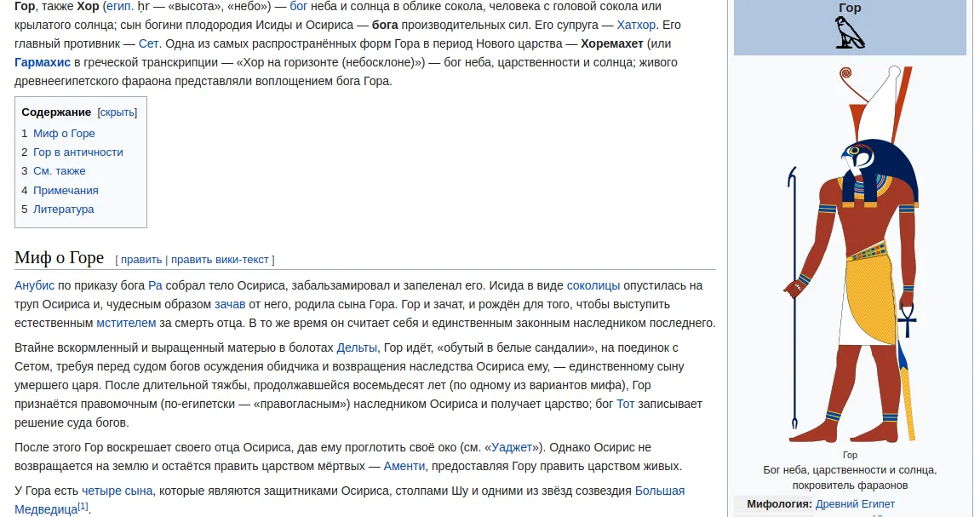The height and width of the screenshot is (517, 980).
Task: Open the четыре сына link
Action: coord(117,491)
